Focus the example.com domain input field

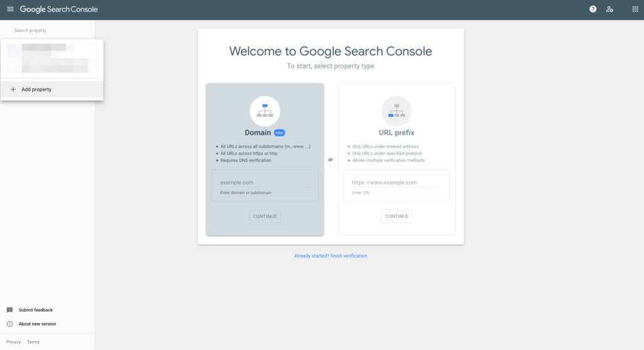[x=265, y=182]
